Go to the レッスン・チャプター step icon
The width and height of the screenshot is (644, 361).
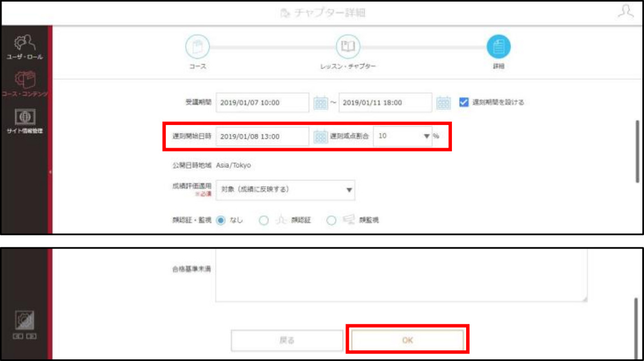click(x=348, y=47)
